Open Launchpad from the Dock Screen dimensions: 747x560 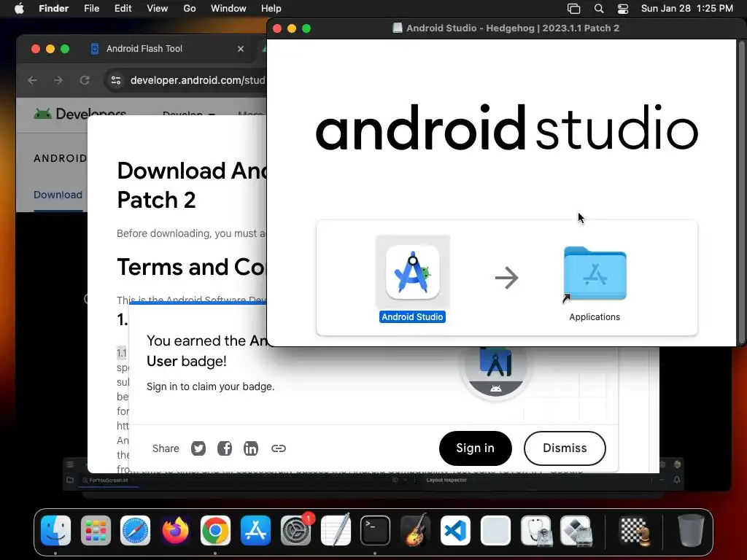(96, 531)
